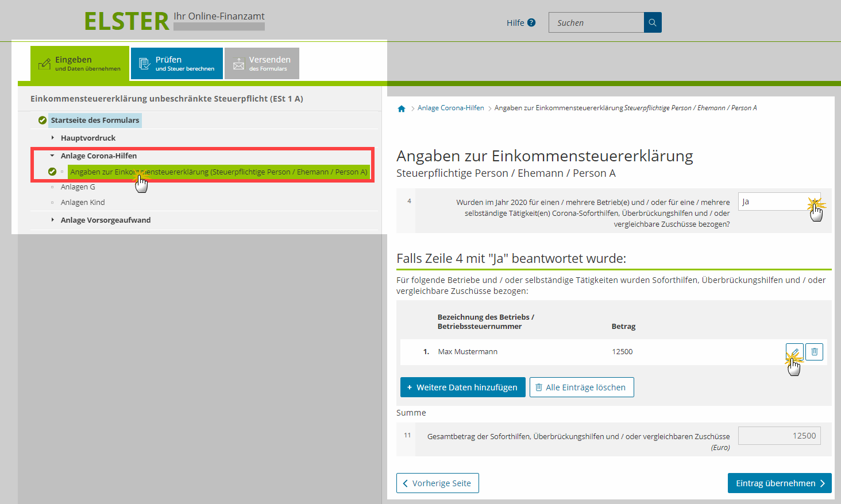Click the Bezeichnung des Betriebs column header
Image resolution: width=841 pixels, height=504 pixels.
[486, 321]
